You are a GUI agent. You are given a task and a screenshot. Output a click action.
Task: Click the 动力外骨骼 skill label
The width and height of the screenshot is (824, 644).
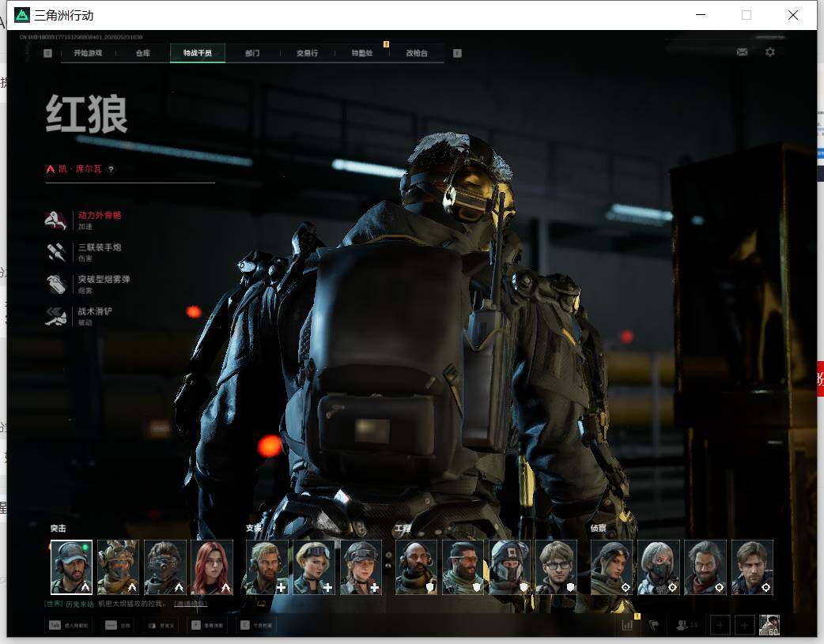click(100, 216)
